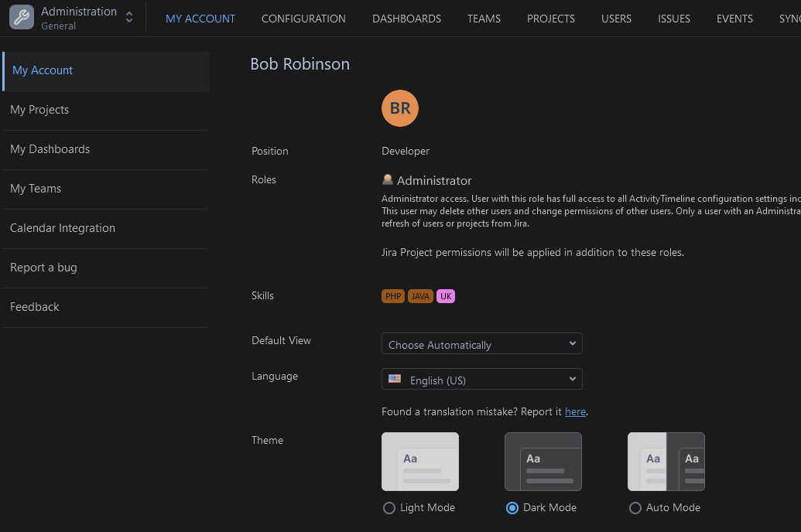Image resolution: width=801 pixels, height=532 pixels.
Task: Enable the Auto Mode radio option
Action: tap(635, 508)
